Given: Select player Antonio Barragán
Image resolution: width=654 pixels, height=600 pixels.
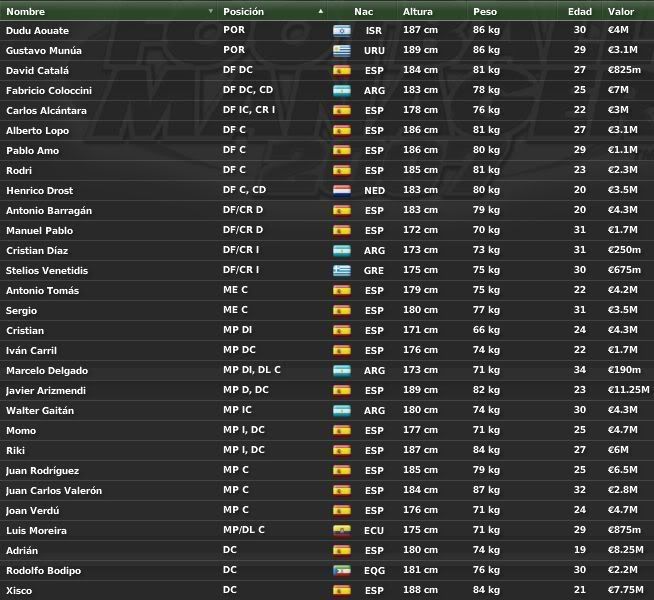Looking at the screenshot, I should click(49, 211).
